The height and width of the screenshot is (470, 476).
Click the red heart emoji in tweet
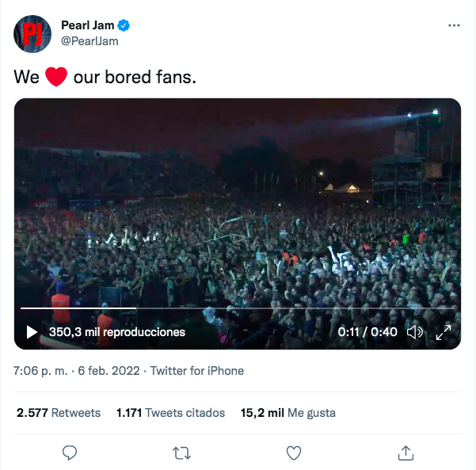55,78
